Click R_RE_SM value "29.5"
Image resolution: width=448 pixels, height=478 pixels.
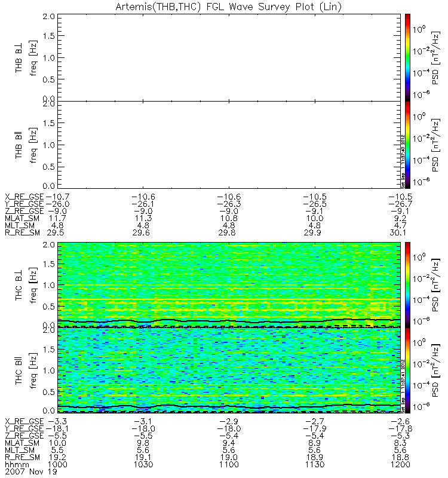tap(56, 233)
